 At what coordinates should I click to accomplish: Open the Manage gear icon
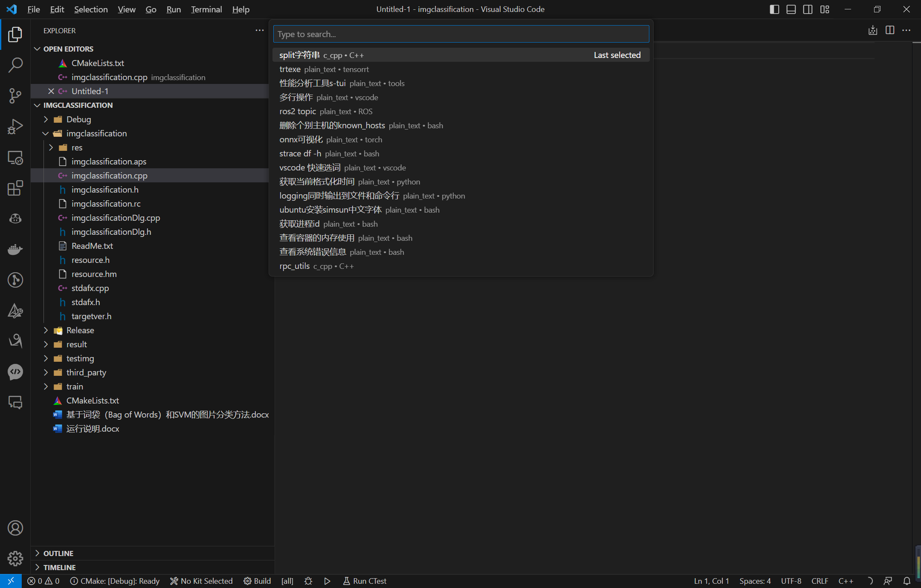(x=15, y=559)
